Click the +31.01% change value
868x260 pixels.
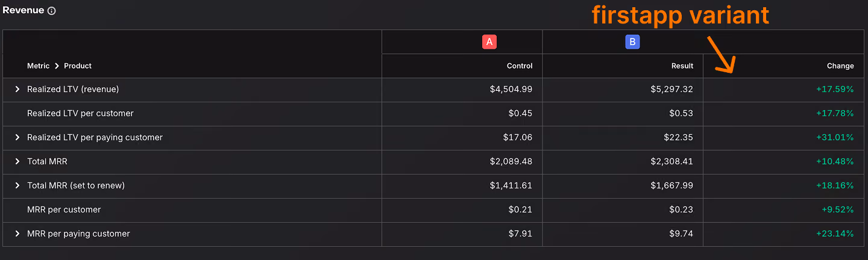pyautogui.click(x=835, y=137)
